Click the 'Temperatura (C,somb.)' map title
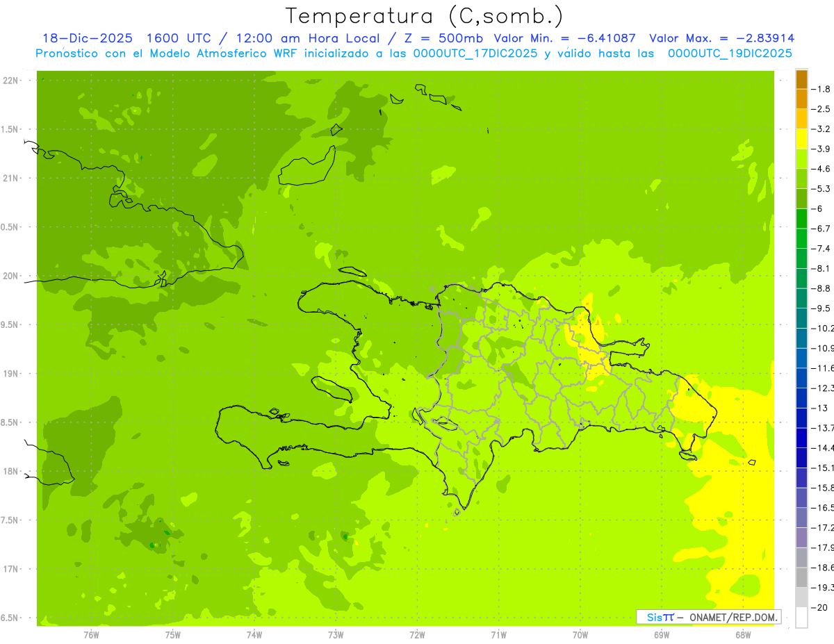The image size is (834, 644). click(424, 17)
